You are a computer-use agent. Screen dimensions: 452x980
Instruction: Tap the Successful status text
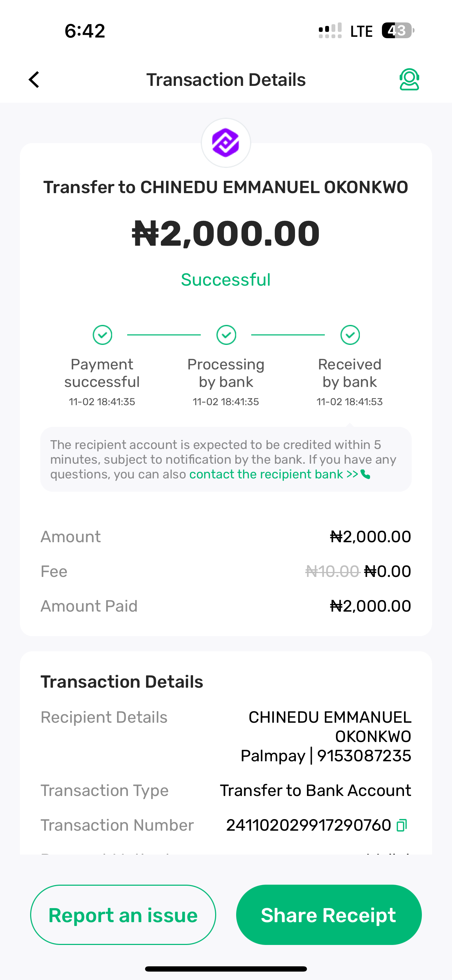click(x=226, y=280)
